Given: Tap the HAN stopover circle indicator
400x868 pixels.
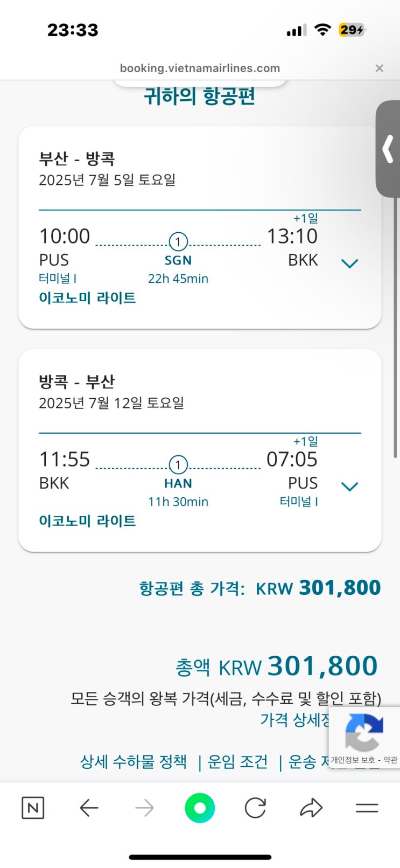Looking at the screenshot, I should coord(178,464).
